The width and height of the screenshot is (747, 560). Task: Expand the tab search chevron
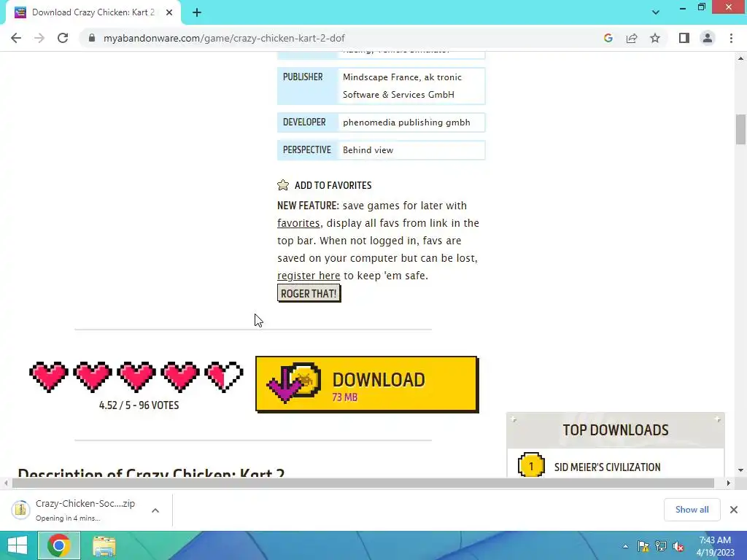click(656, 12)
